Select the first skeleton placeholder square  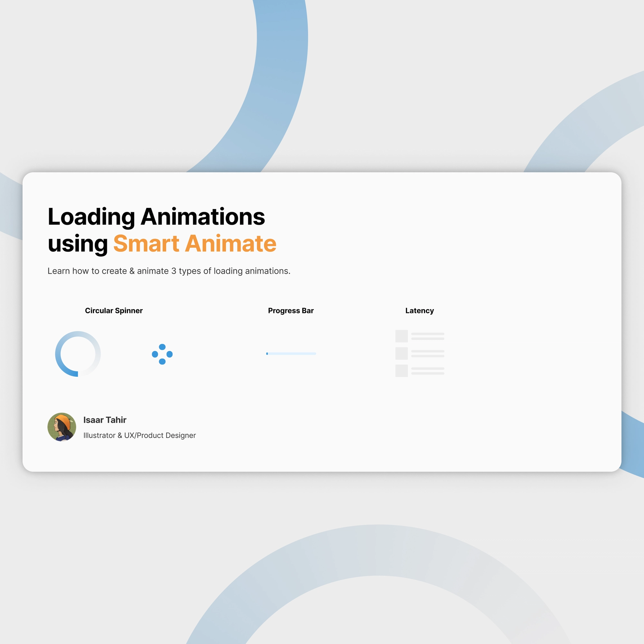point(401,336)
